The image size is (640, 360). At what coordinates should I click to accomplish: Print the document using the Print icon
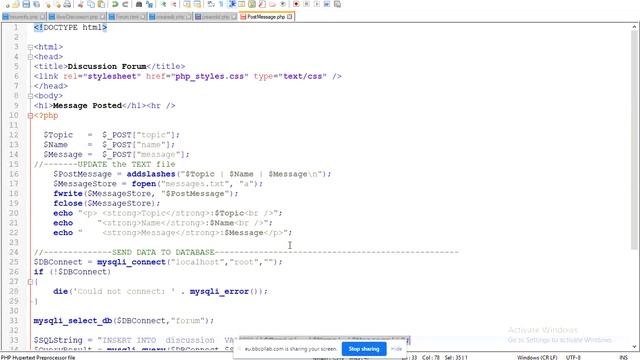67,4
